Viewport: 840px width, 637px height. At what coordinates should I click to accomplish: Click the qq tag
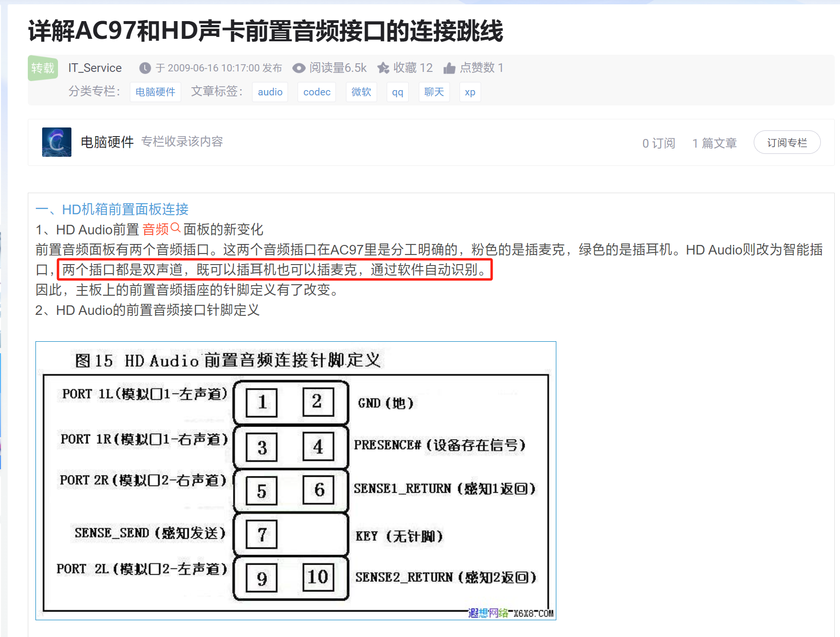tap(397, 92)
